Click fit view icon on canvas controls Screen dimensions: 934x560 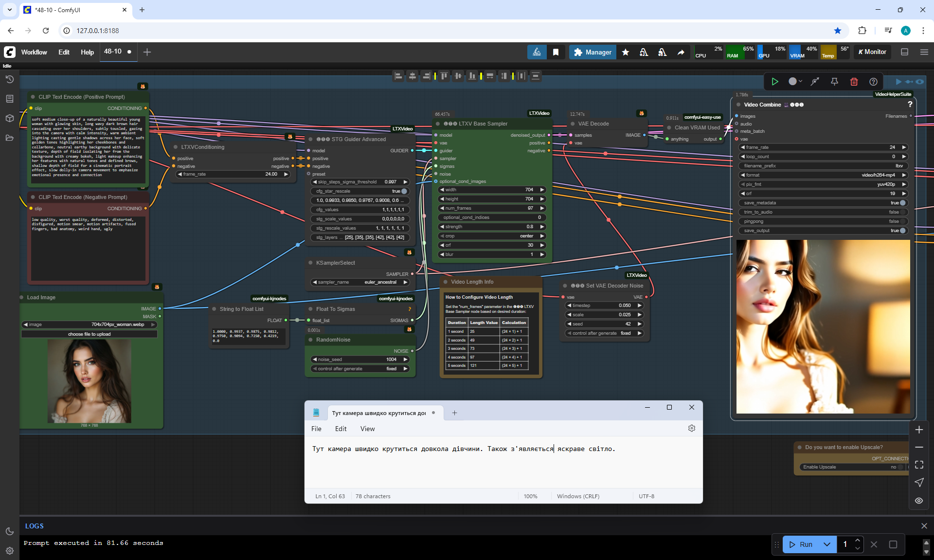point(919,465)
